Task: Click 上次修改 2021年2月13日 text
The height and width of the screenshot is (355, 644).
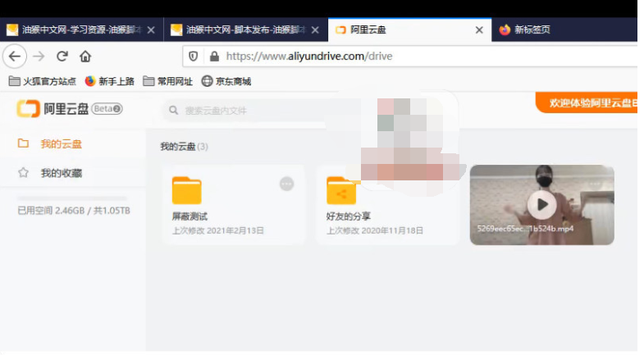Action: click(217, 230)
